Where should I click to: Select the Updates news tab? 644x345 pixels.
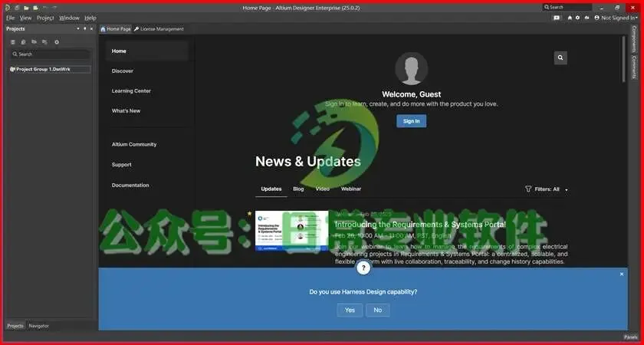pos(271,189)
